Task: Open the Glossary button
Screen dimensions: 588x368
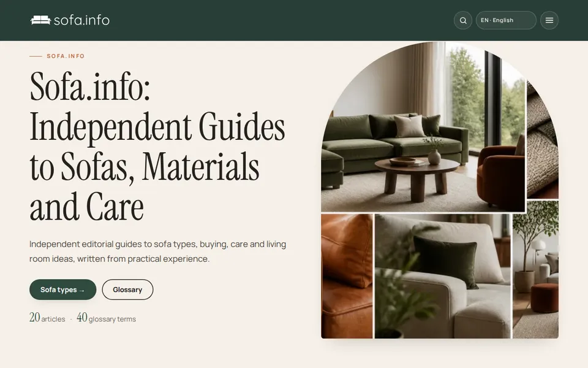Action: [x=127, y=289]
